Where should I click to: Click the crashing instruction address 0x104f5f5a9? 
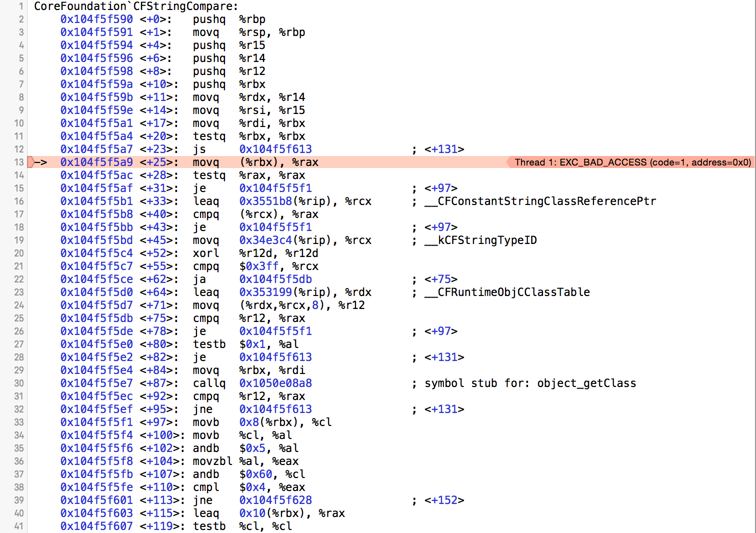[96, 162]
